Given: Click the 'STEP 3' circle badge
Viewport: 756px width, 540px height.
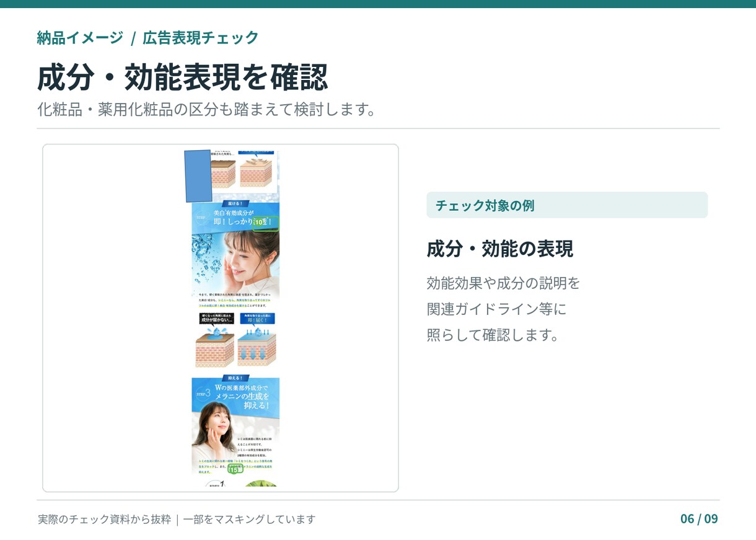Looking at the screenshot, I should point(203,392).
